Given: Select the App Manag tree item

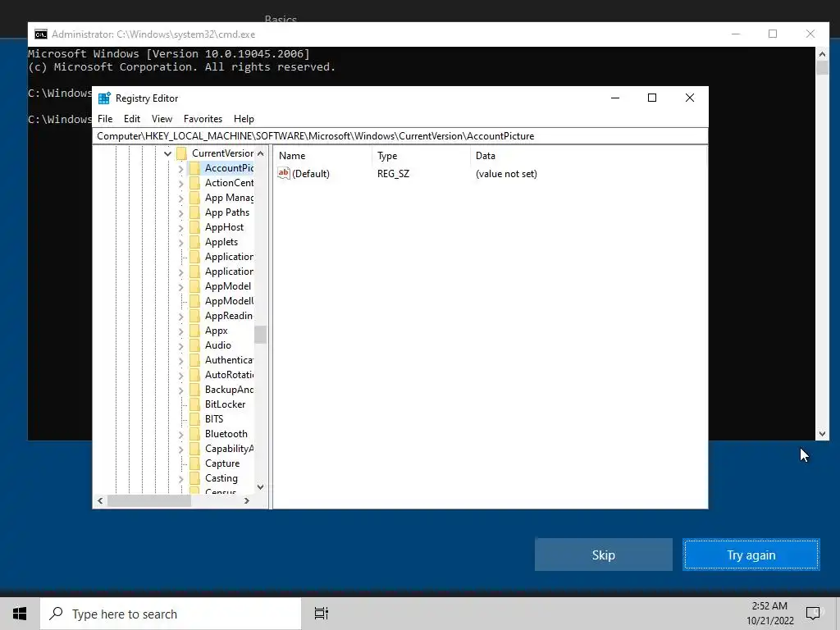Looking at the screenshot, I should point(230,198).
